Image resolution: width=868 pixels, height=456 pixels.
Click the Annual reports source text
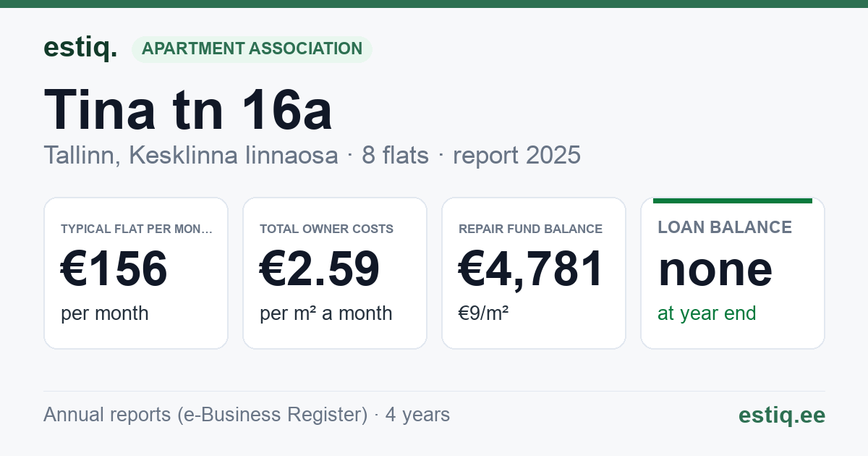coord(247,415)
